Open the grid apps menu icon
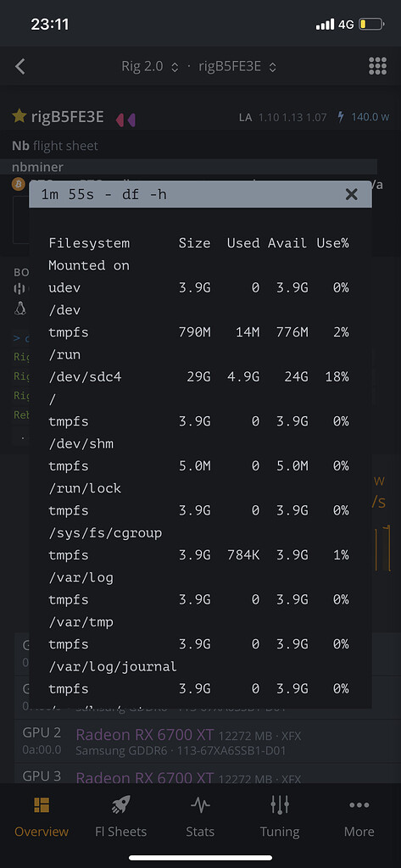 pos(378,66)
